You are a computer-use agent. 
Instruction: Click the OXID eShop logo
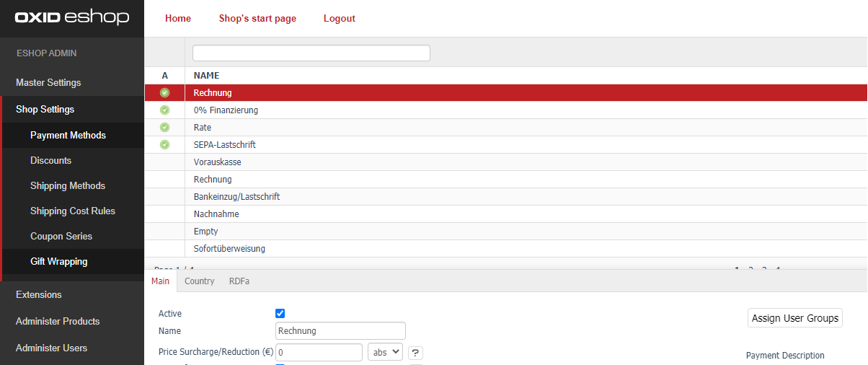point(72,18)
